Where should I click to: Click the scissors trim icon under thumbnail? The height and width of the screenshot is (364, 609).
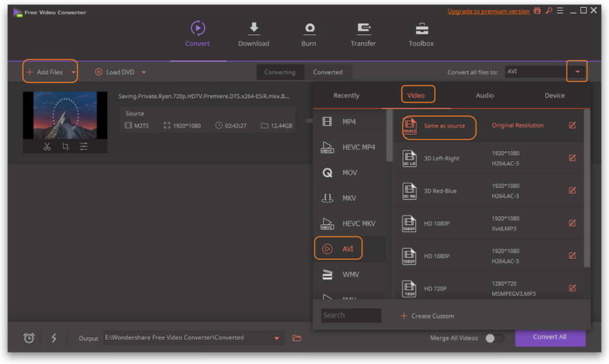click(47, 146)
